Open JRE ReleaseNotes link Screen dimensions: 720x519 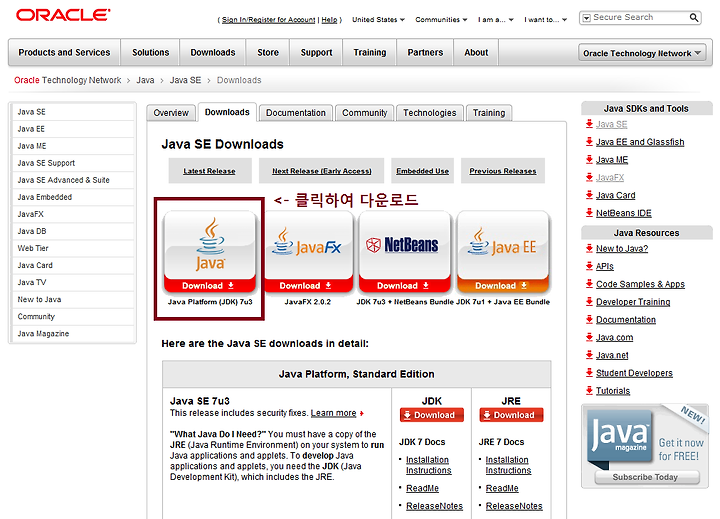click(x=514, y=506)
